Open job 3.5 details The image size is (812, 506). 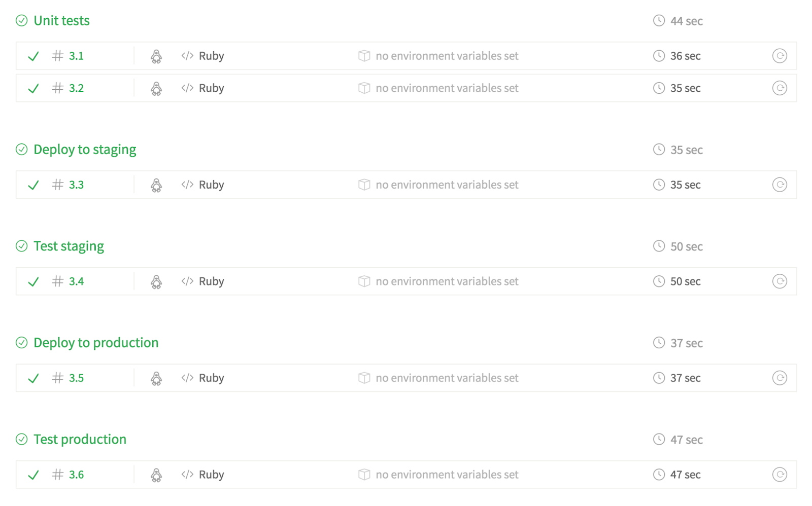point(76,378)
